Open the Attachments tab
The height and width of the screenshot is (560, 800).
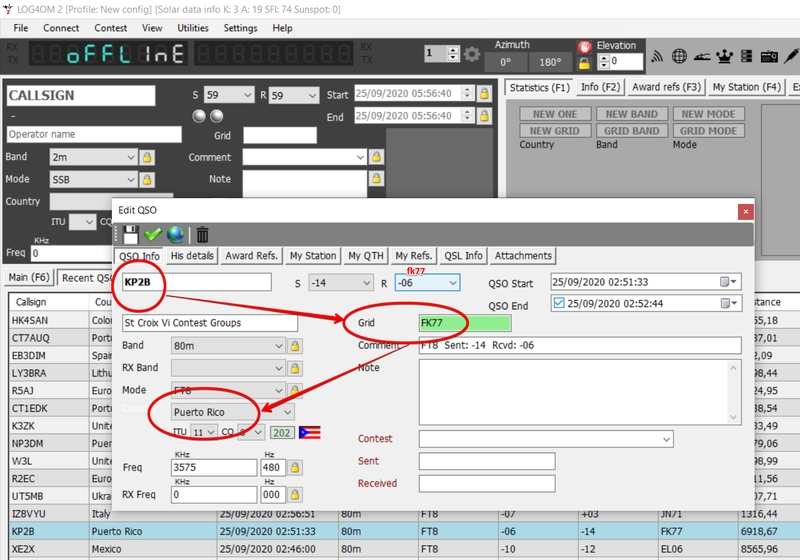[523, 256]
